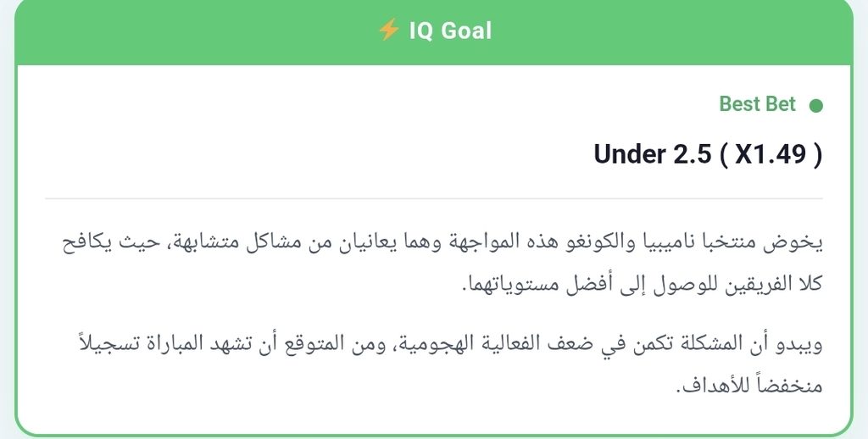The height and width of the screenshot is (439, 868).
Task: Click the line starting with ويبدو أن المشكلة
Action: (x=449, y=344)
